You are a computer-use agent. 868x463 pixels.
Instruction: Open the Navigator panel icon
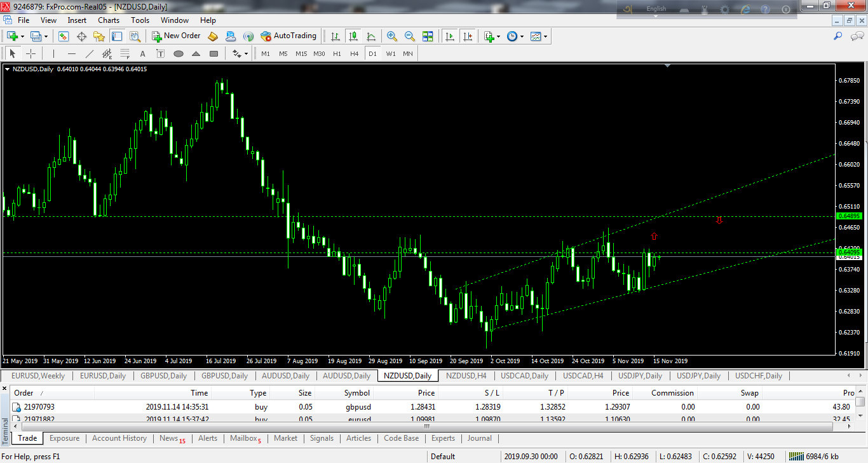coord(99,36)
